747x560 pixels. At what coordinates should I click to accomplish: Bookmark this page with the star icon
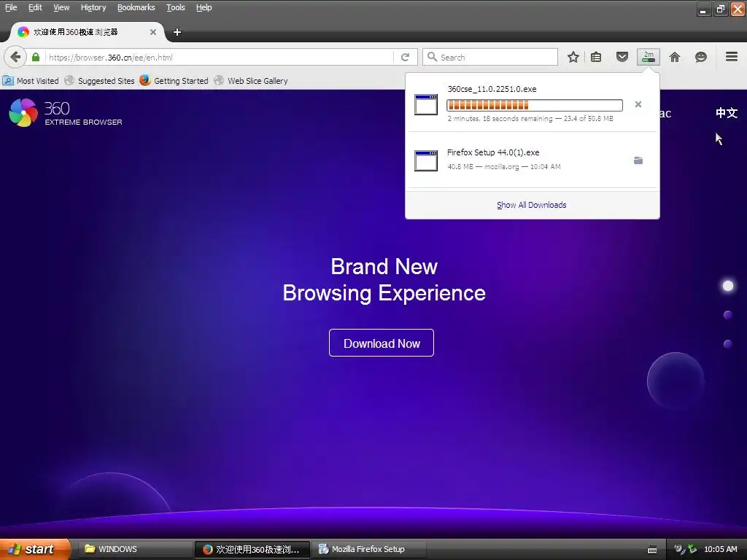573,57
